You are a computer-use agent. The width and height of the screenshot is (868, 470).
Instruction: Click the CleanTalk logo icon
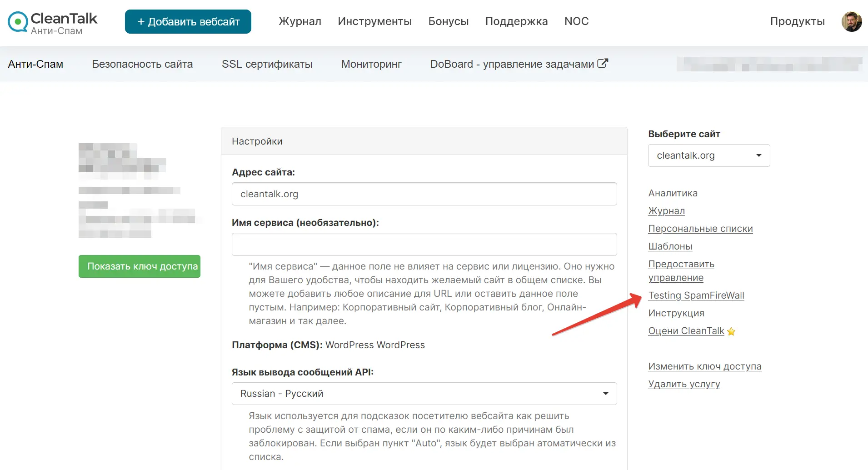(x=18, y=22)
